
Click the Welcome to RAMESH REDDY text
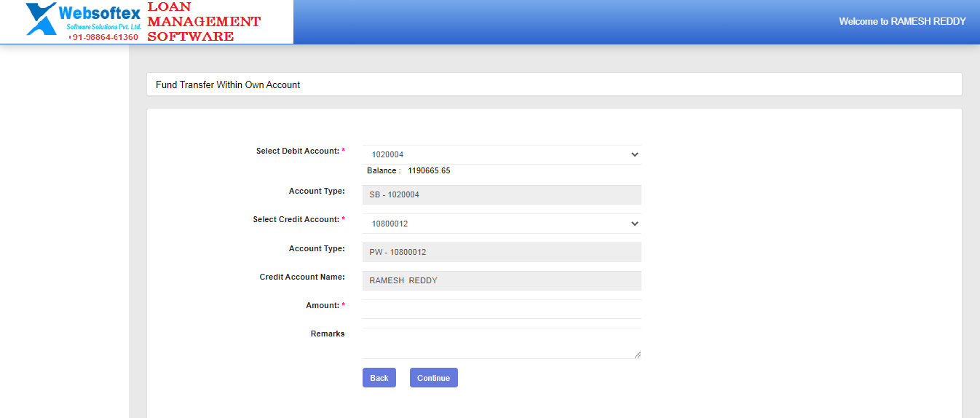902,21
